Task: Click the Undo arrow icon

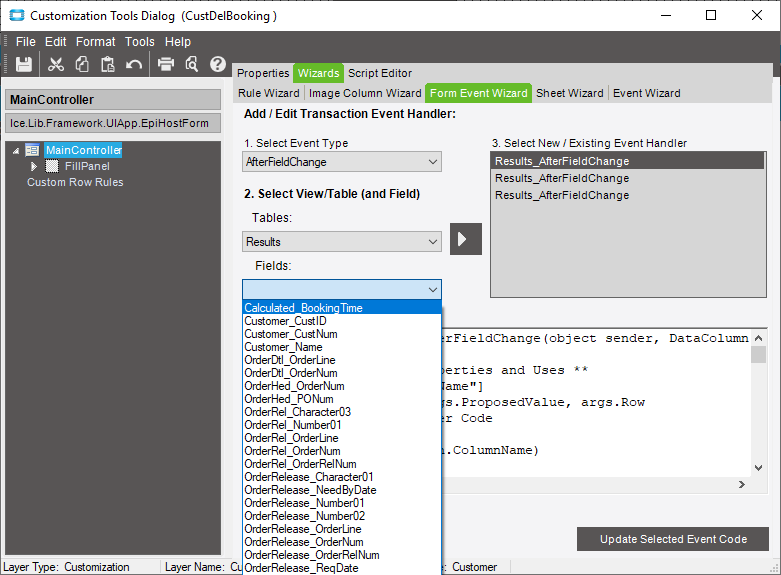Action: click(x=133, y=64)
